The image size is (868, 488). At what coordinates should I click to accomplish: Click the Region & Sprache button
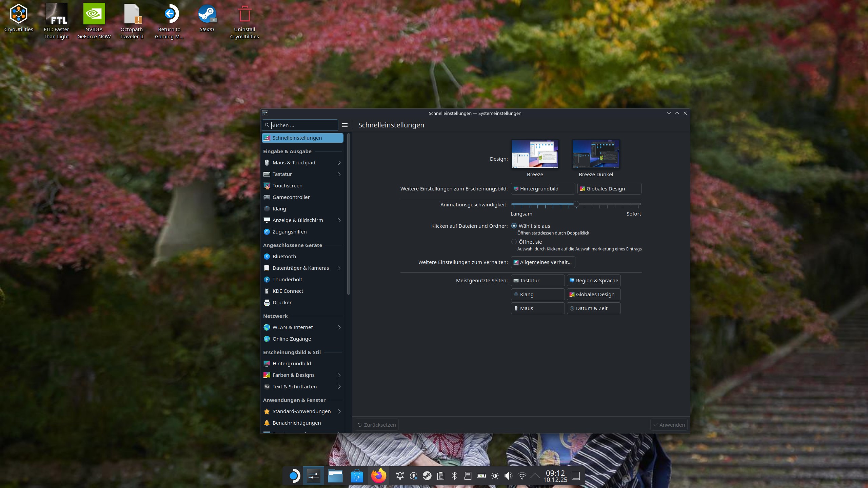click(593, 281)
